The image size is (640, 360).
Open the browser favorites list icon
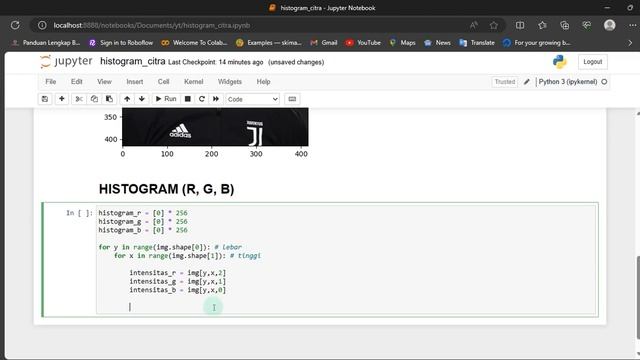[542, 25]
